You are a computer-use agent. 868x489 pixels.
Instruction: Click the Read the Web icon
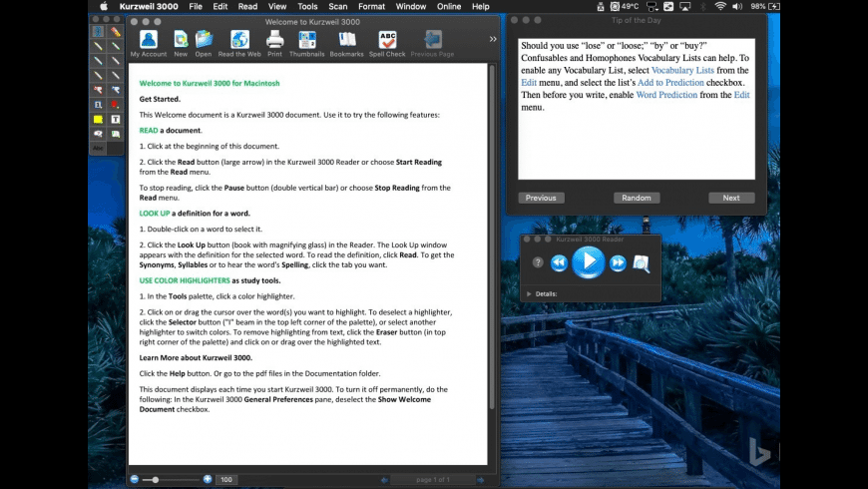[239, 40]
